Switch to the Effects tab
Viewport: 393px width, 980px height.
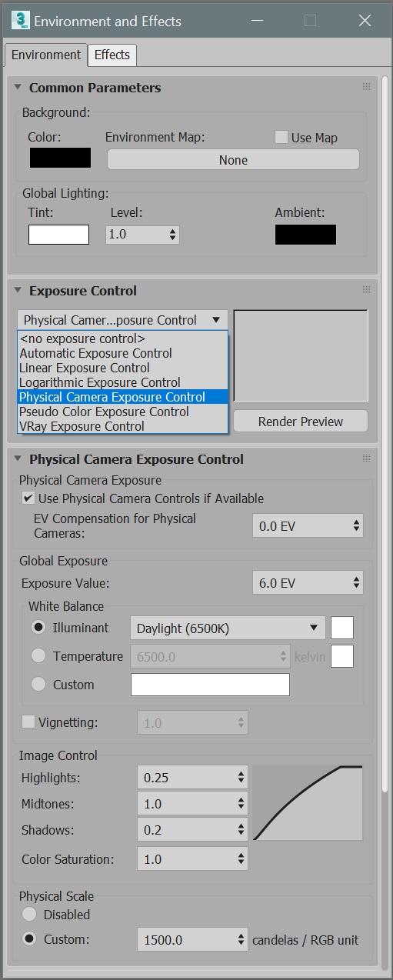pyautogui.click(x=112, y=55)
